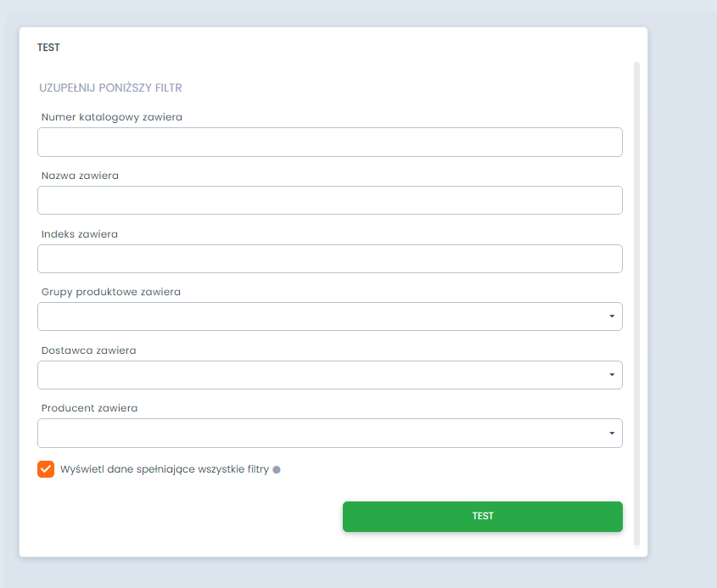Click the 'Numer katalogowy zawiera' label
Viewport: 717px width, 588px height.
coord(111,117)
